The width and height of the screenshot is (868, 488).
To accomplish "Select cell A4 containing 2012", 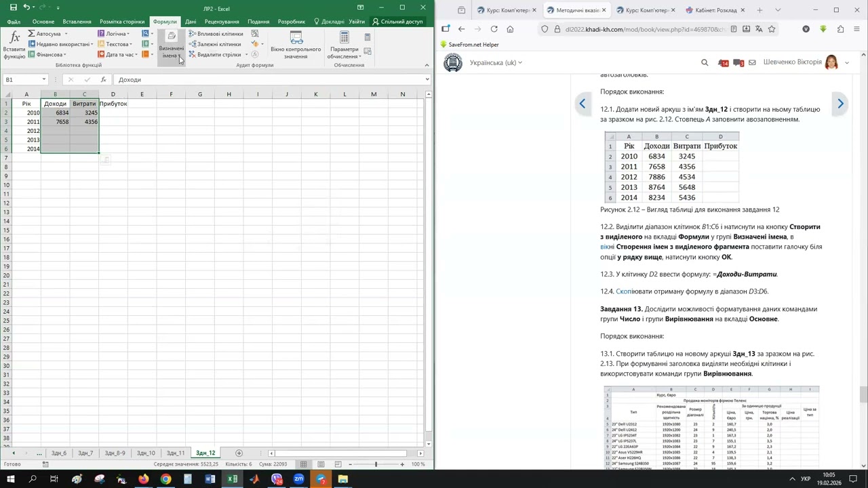I will pyautogui.click(x=26, y=131).
